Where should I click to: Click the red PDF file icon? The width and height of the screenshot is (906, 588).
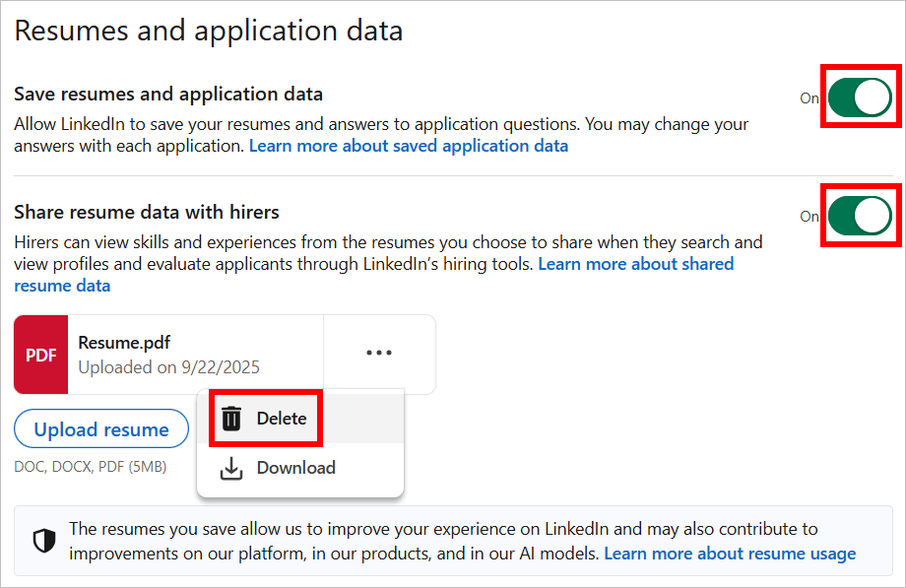(x=39, y=354)
